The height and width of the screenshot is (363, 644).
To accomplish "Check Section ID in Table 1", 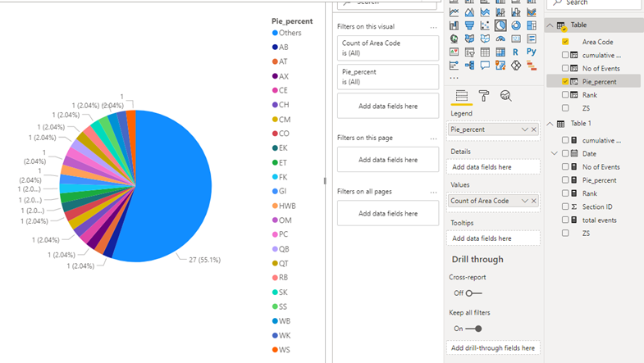I will click(565, 206).
